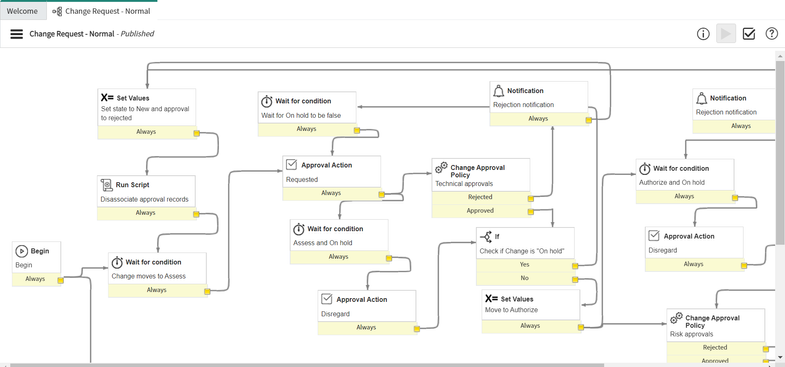The width and height of the screenshot is (785, 367).
Task: Click yellow connector square on Begin's Always
Action: click(x=61, y=280)
